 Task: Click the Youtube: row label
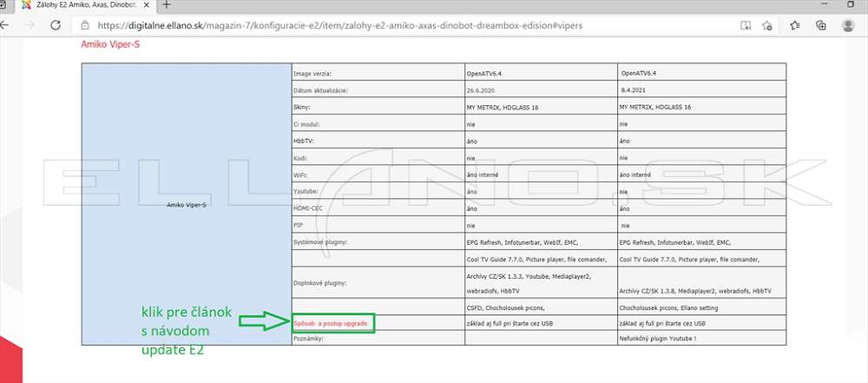click(x=305, y=192)
